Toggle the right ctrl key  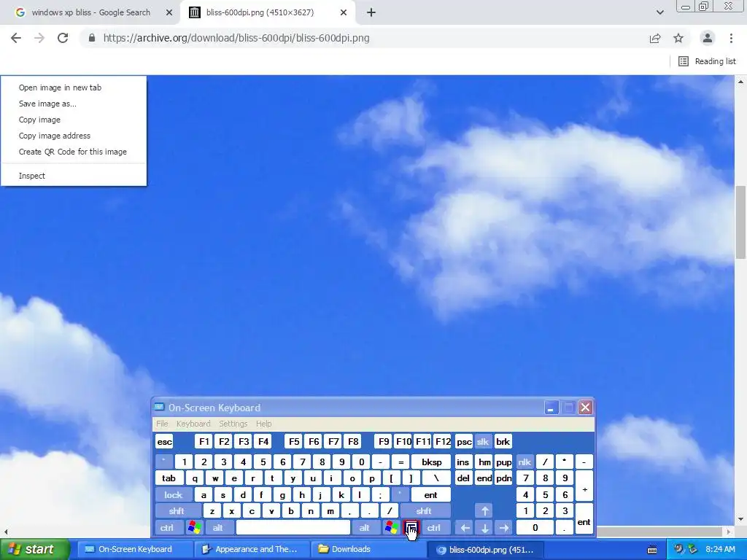pos(434,528)
